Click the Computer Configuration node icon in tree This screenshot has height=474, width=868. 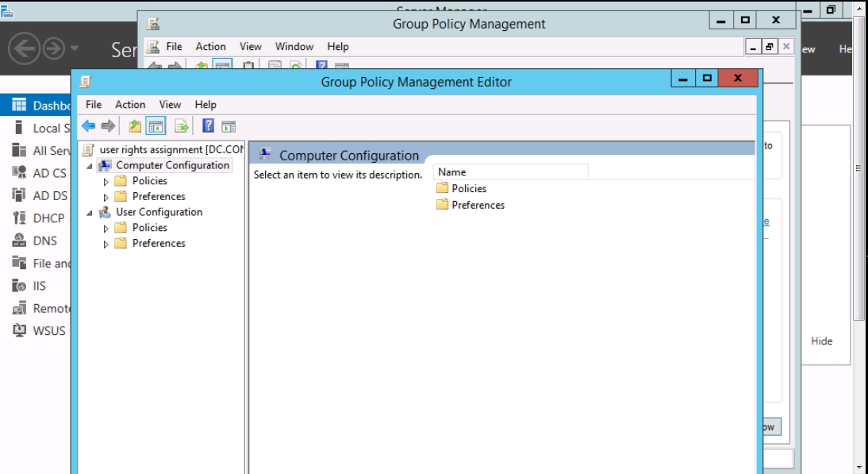click(x=106, y=165)
